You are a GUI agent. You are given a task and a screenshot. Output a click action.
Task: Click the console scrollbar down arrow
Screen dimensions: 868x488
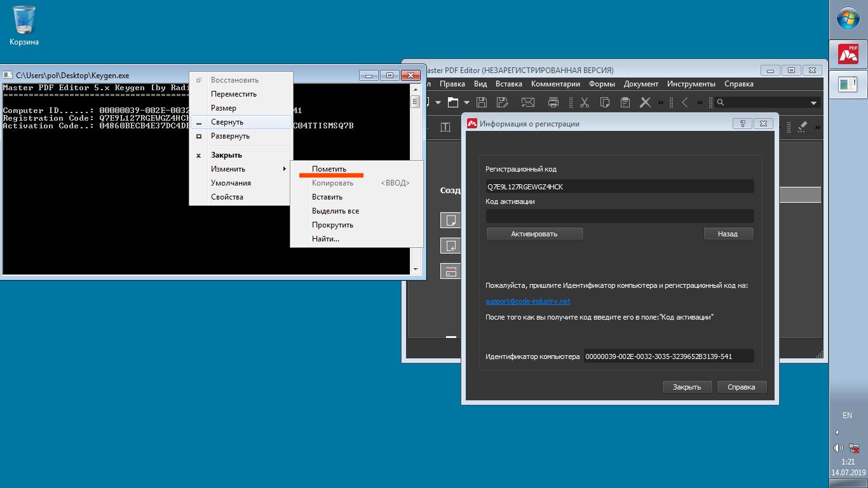tap(416, 270)
